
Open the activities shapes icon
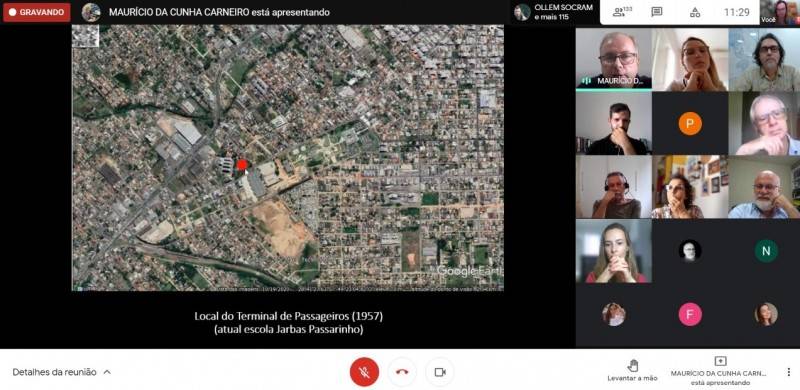click(x=695, y=12)
